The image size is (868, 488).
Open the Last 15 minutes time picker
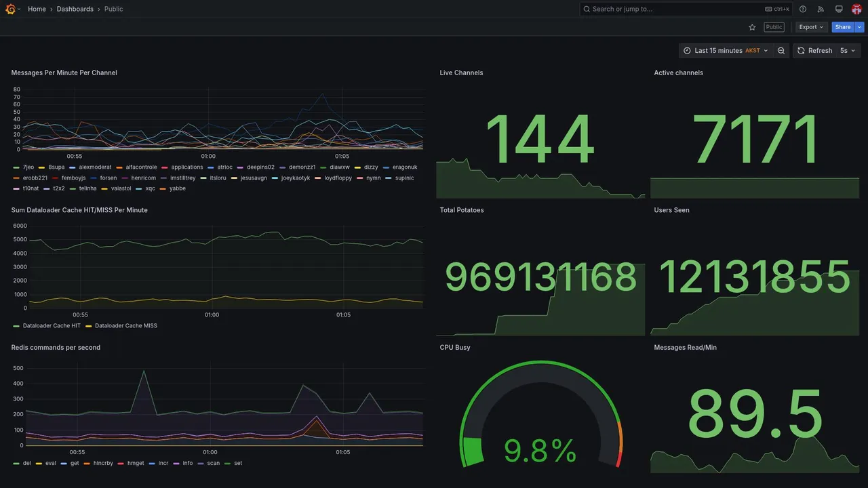coord(726,51)
